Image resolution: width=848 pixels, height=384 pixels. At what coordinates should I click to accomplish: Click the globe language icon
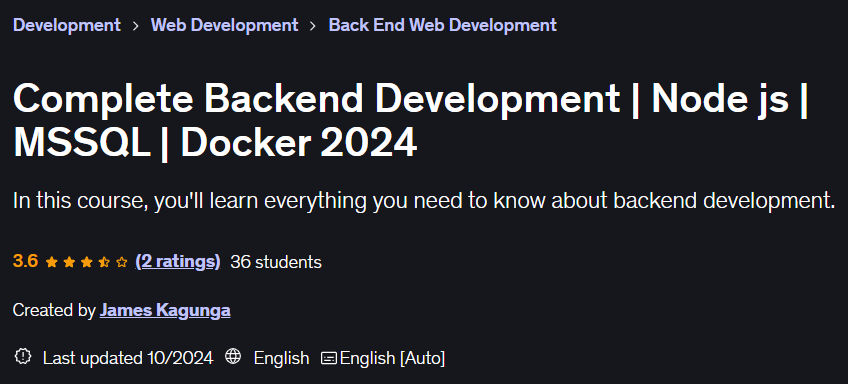pos(233,357)
